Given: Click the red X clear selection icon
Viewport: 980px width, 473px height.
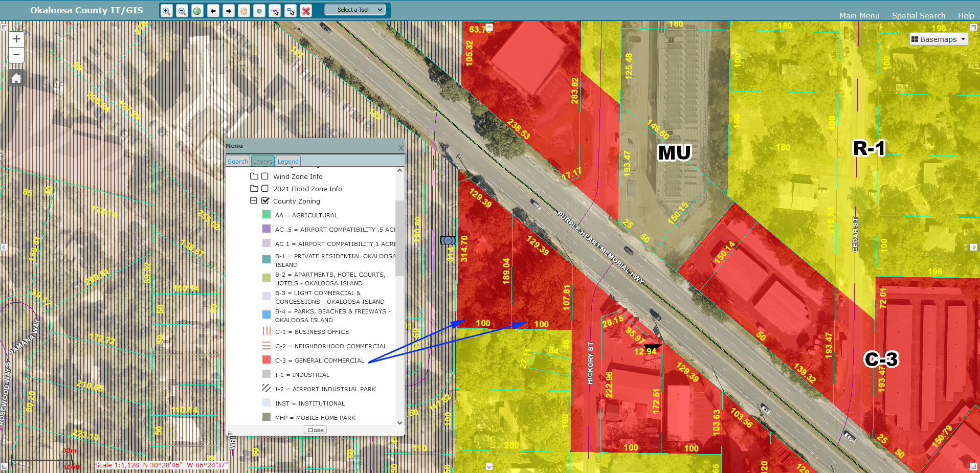Looking at the screenshot, I should 306,11.
